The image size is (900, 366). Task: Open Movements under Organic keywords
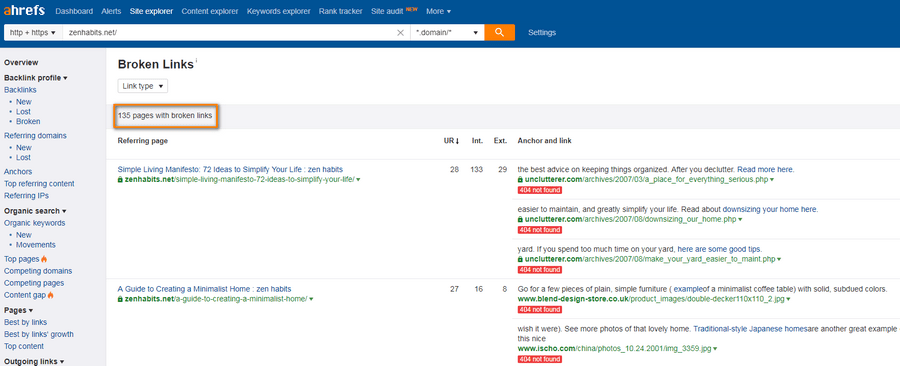36,245
